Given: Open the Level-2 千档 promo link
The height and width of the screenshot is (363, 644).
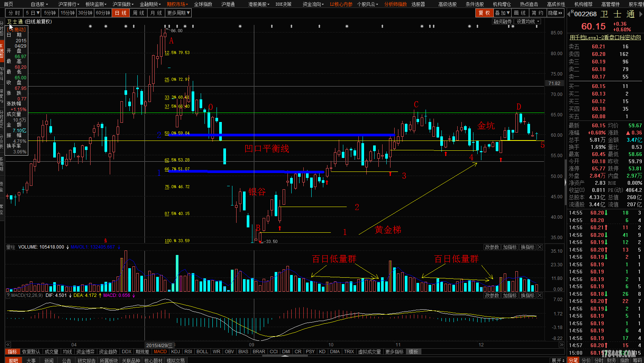Looking at the screenshot, I should click(605, 37).
